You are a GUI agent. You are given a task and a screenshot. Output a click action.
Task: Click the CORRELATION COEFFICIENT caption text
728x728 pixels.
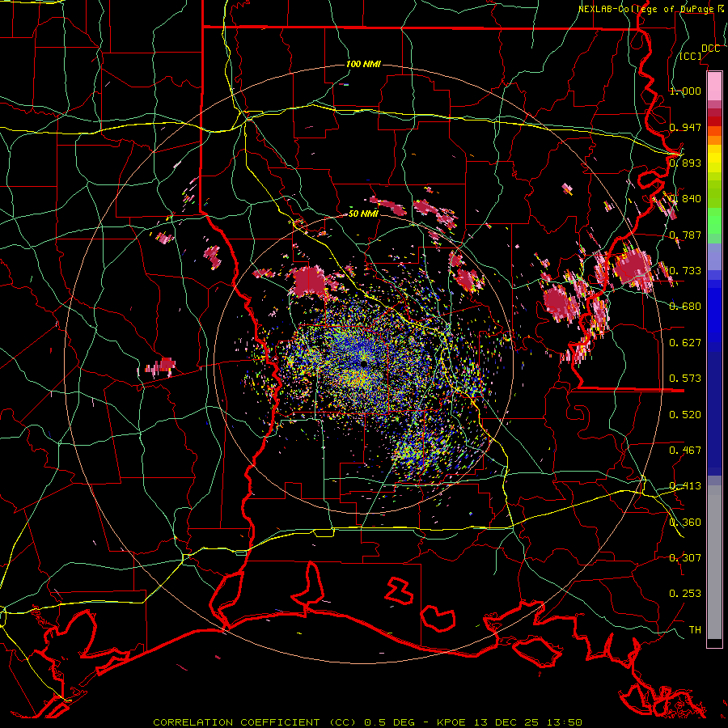click(236, 722)
